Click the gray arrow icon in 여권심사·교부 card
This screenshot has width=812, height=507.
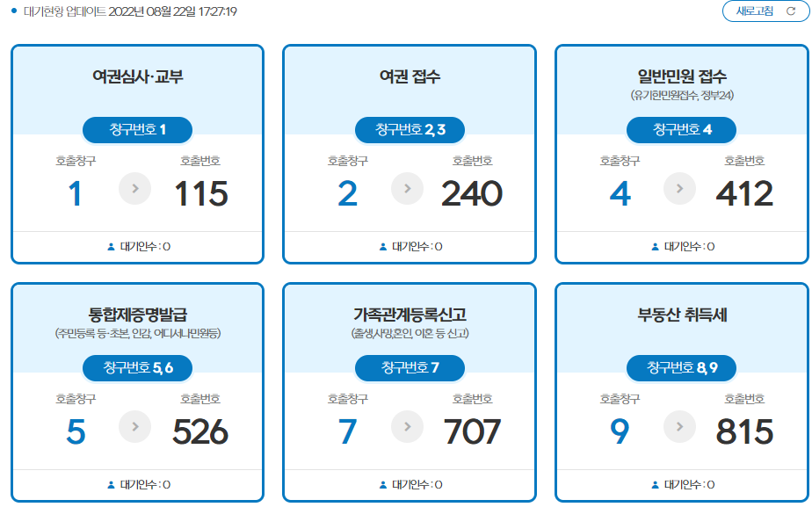(136, 188)
